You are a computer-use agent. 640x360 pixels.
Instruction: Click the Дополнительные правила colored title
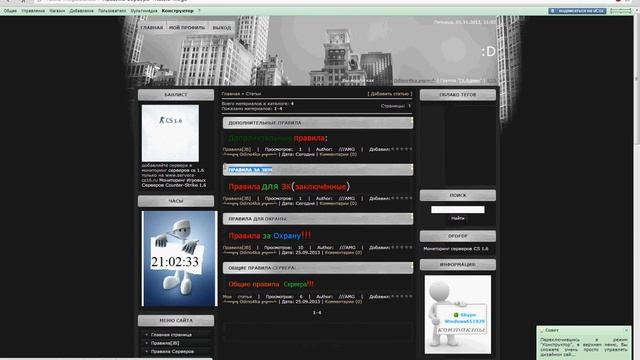277,138
